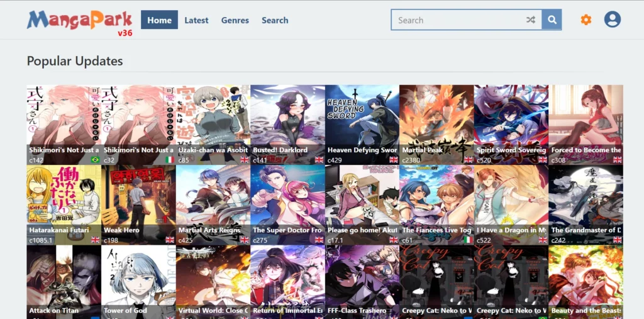Open Heaven Defying Sword title link
644x319 pixels.
(x=362, y=150)
